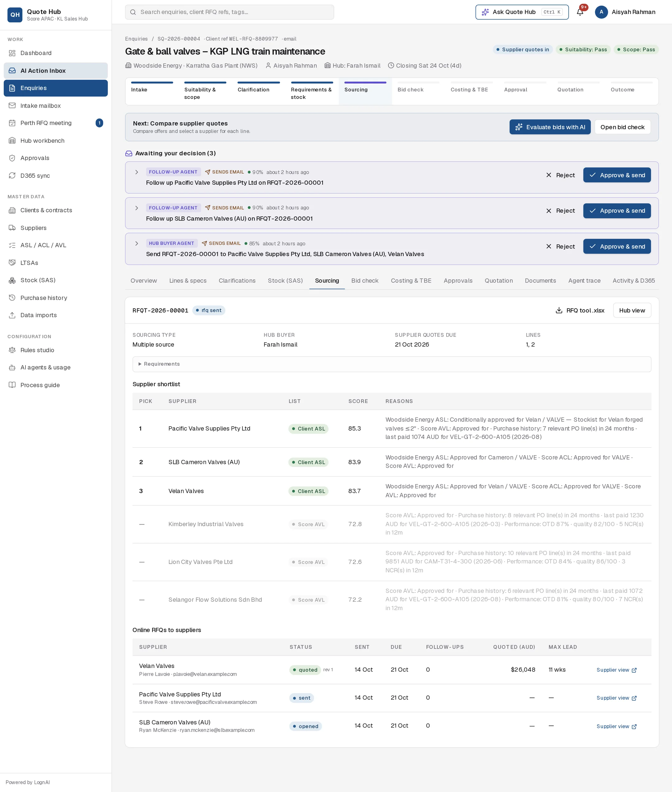Screen dimensions: 672x792
Task: Open Perth RFQ meeting
Action: [56, 123]
